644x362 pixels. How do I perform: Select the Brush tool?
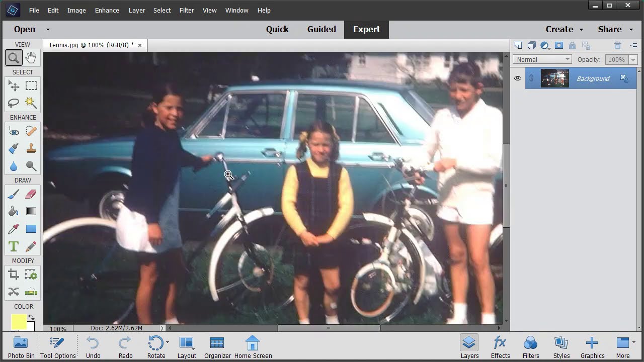[x=14, y=194]
